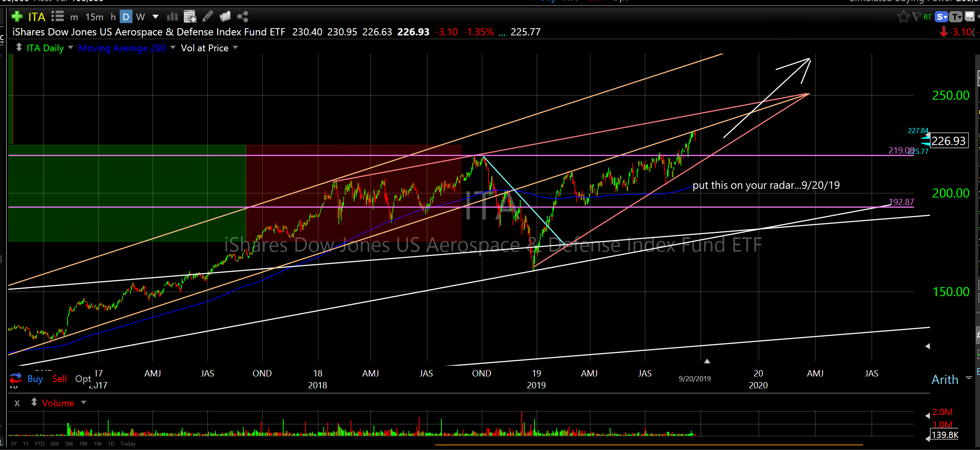980x450 pixels.
Task: Click the green plus add-chart icon
Action: [x=17, y=17]
